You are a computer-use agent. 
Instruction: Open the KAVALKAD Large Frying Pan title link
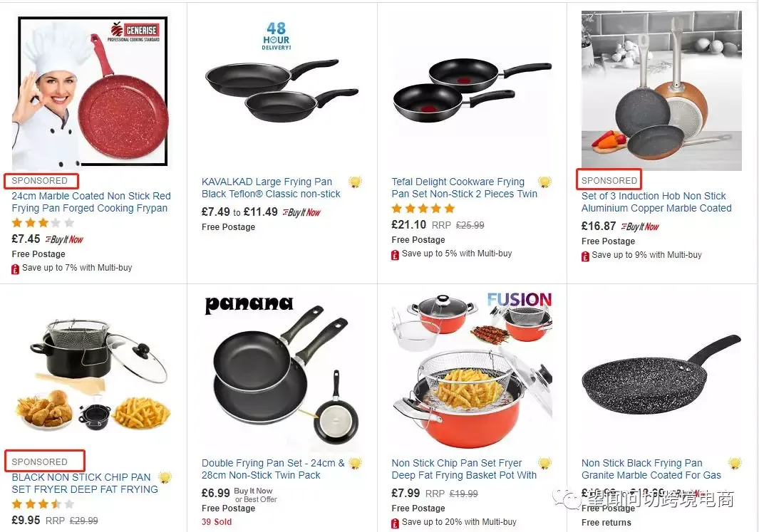click(x=271, y=187)
